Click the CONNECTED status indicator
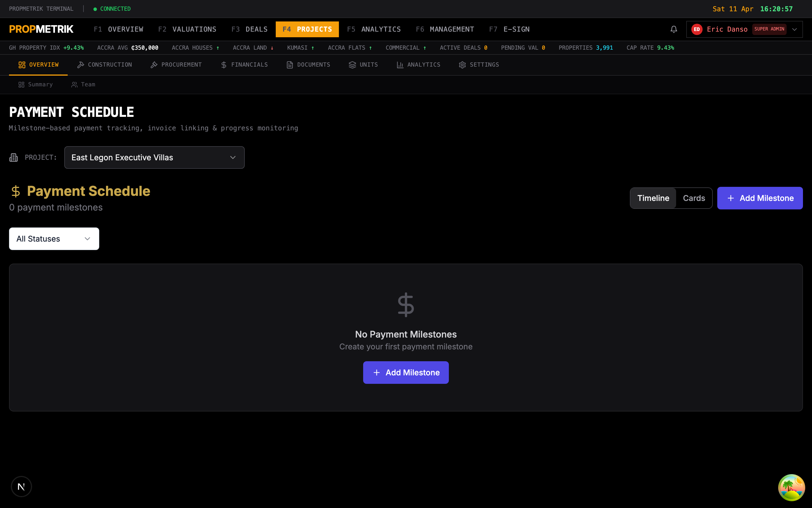Viewport: 812px width, 508px height. pyautogui.click(x=112, y=9)
